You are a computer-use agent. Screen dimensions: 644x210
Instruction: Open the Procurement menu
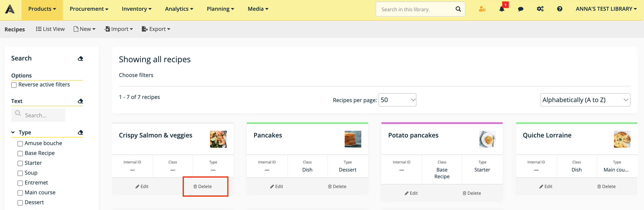[89, 9]
